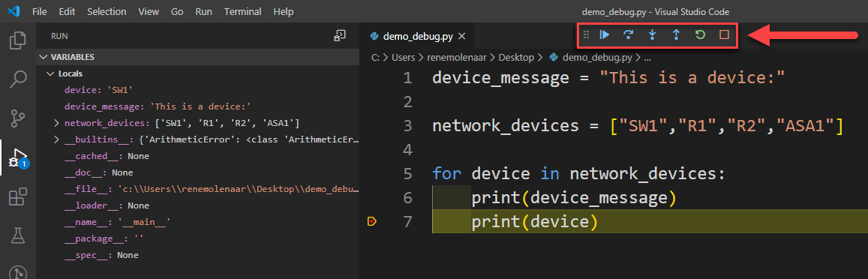868x279 pixels.
Task: Expand the network_devices variable
Action: point(56,123)
